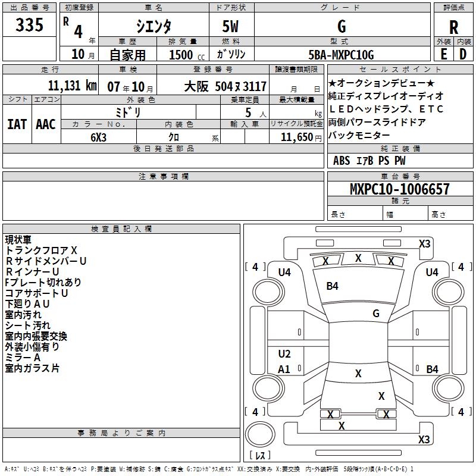Select registration number 大阪 504 ヌ 3117
This screenshot has height=476, width=476.
[x=226, y=87]
